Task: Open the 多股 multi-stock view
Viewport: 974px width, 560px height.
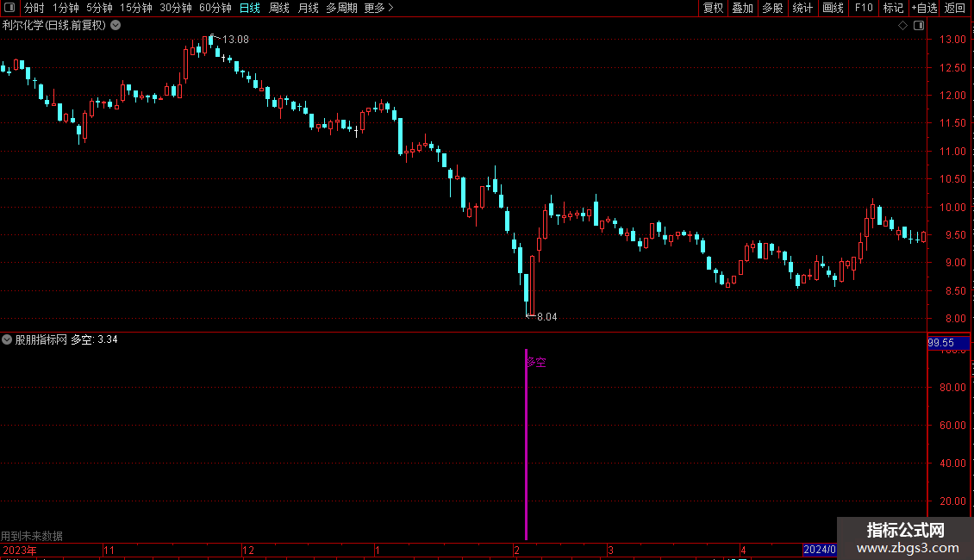Action: 772,8
